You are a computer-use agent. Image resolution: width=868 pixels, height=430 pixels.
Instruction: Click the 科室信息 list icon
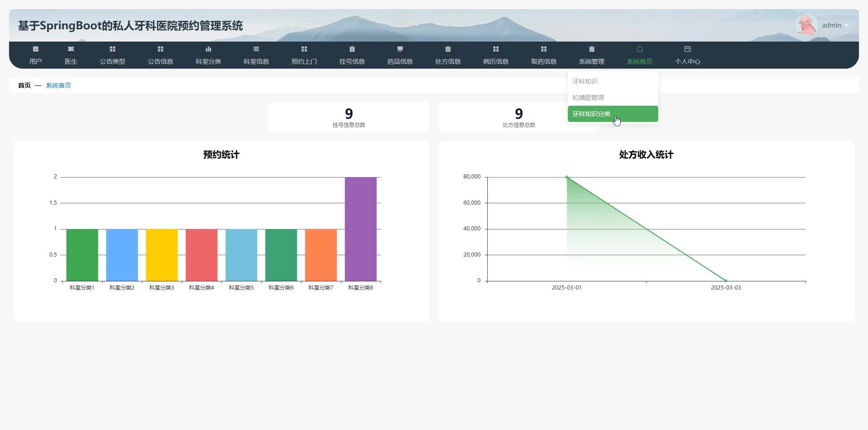[256, 49]
